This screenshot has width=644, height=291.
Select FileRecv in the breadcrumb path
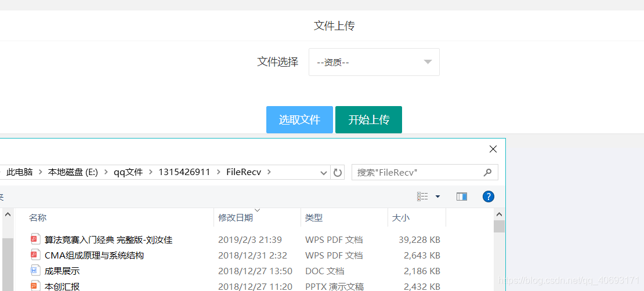pyautogui.click(x=244, y=172)
